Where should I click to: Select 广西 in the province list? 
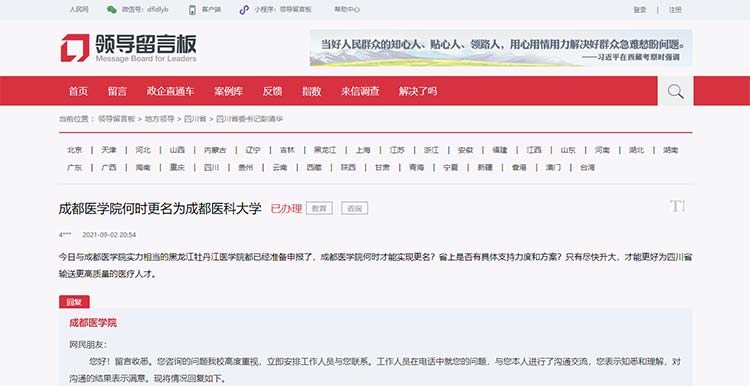[x=109, y=167]
